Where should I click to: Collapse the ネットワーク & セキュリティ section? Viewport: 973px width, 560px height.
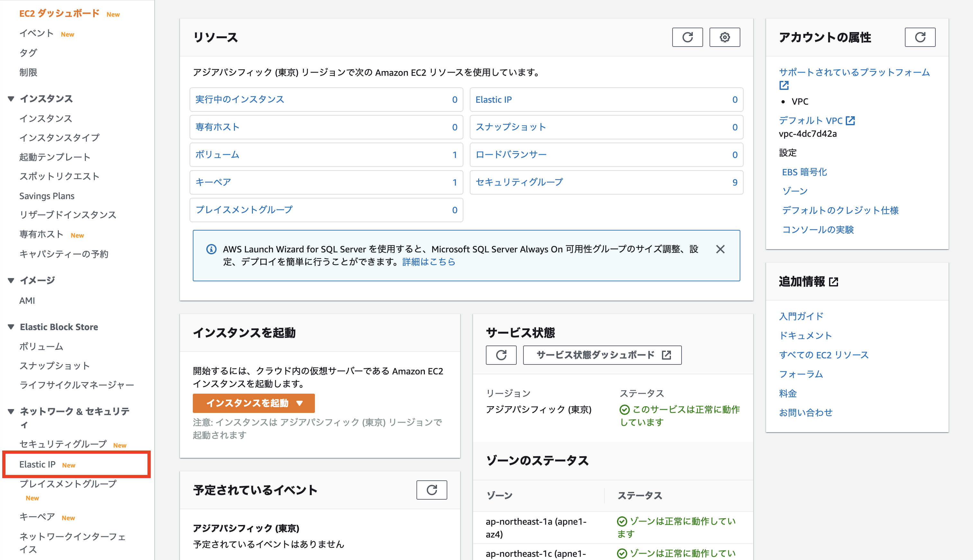pyautogui.click(x=11, y=412)
